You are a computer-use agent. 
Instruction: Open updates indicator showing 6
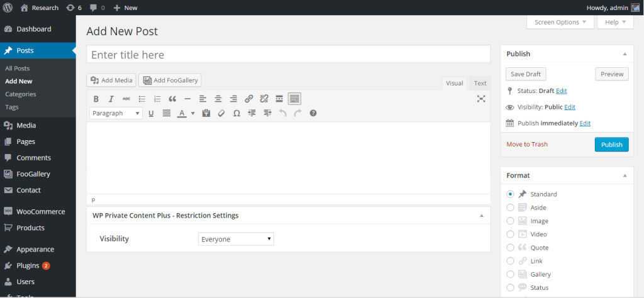74,8
